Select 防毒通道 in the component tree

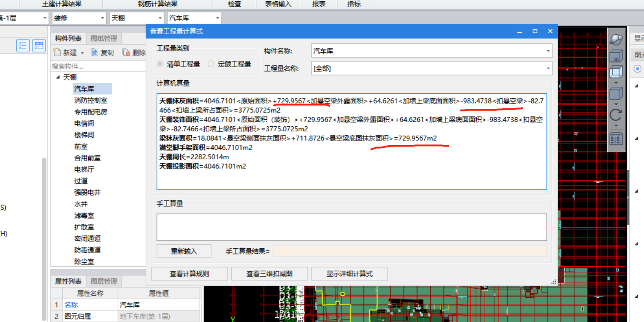(x=88, y=250)
